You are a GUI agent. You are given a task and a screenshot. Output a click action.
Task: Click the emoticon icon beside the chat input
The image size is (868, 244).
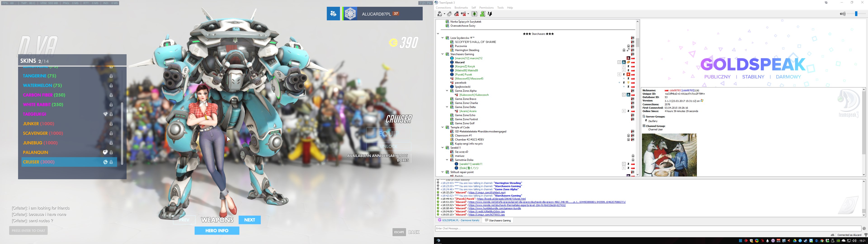(x=864, y=228)
